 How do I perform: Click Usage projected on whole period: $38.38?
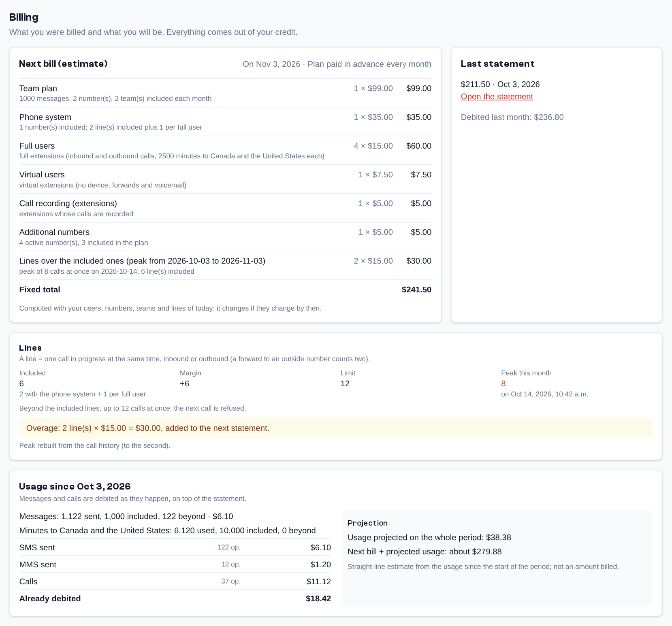(x=429, y=537)
